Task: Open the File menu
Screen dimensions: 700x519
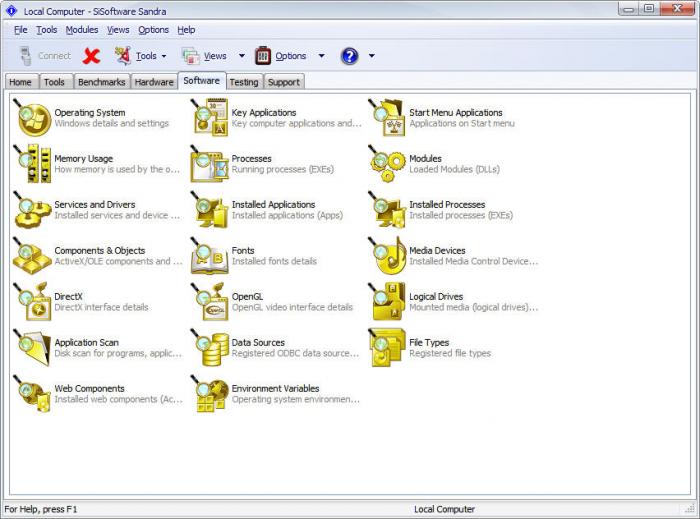Action: 21,30
